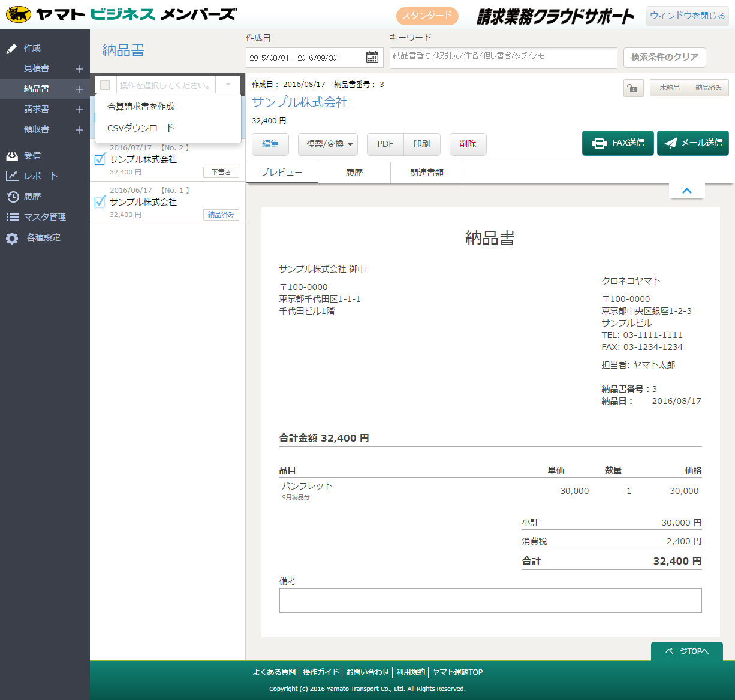Click the Yamato black cat logo
The height and width of the screenshot is (700, 735).
[x=19, y=14]
